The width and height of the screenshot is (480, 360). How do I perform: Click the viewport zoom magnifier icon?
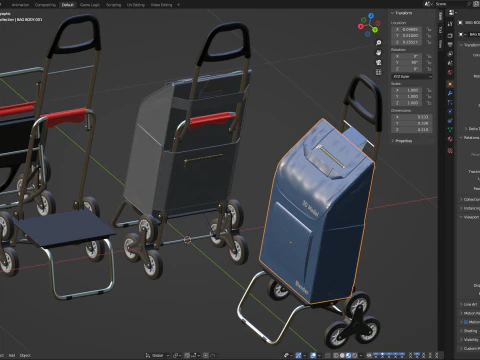click(x=379, y=43)
